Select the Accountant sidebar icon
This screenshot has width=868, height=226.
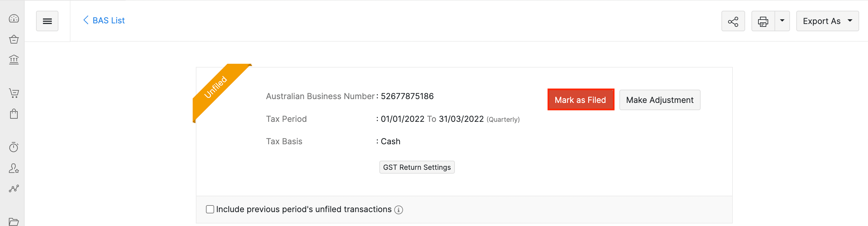[14, 169]
